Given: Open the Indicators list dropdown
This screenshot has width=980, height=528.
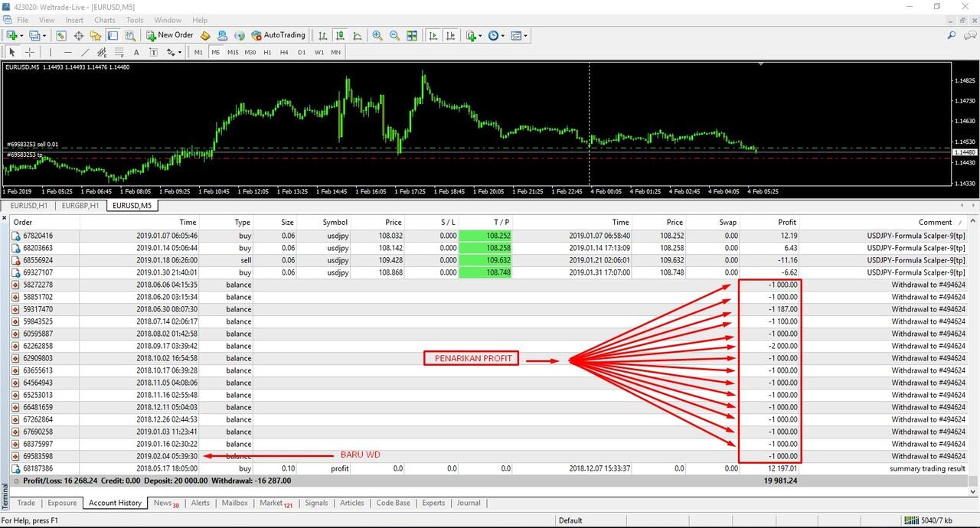Looking at the screenshot, I should pos(474,35).
